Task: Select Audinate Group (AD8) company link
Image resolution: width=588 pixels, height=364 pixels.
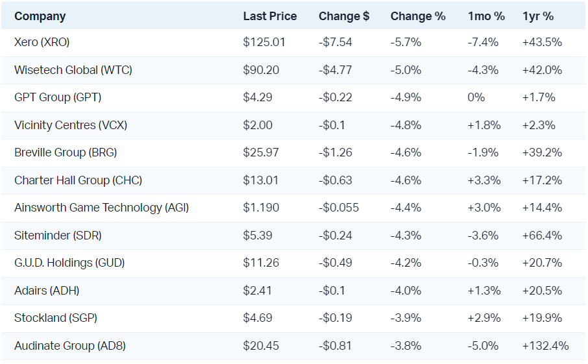Action: (70, 346)
